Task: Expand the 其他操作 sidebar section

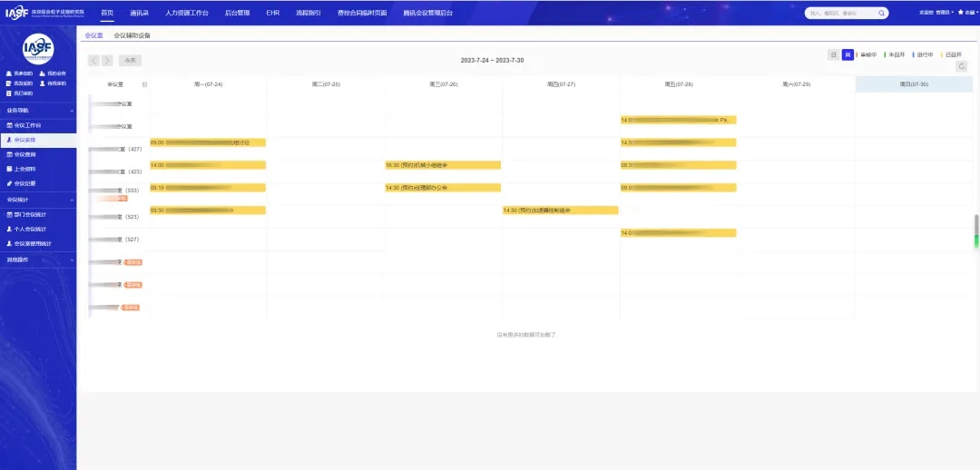Action: [71, 259]
